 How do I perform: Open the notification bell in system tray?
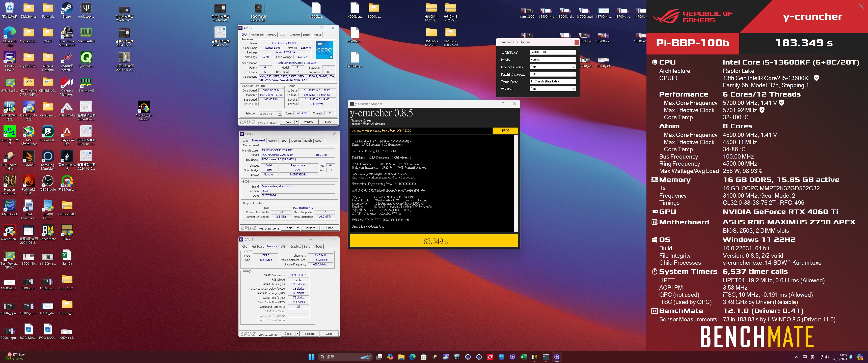(x=851, y=357)
